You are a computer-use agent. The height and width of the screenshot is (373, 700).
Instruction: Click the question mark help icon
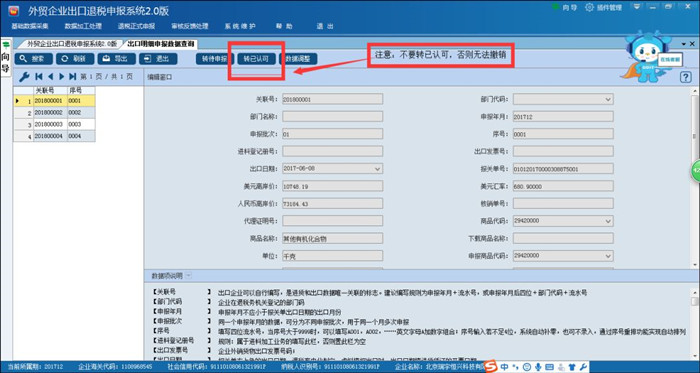coord(686,77)
